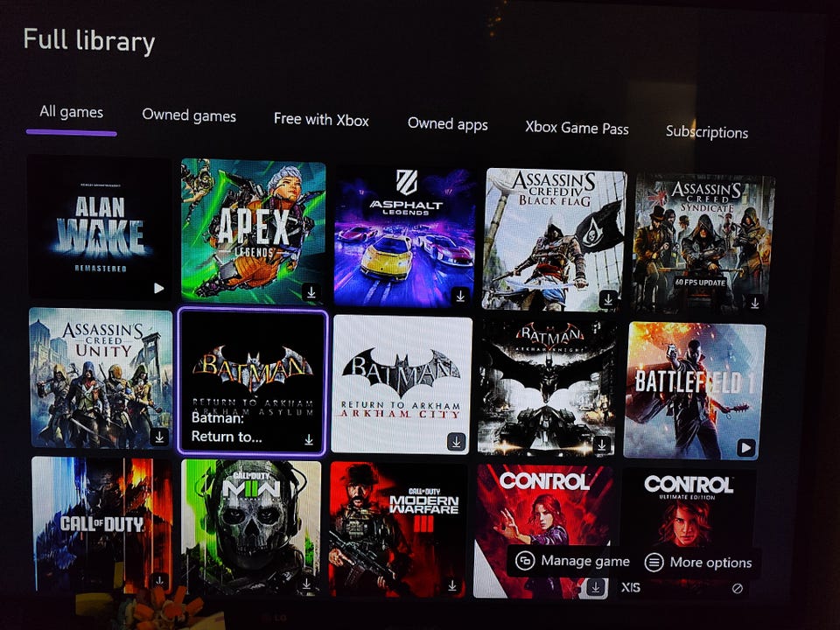Screen dimensions: 840x630
Task: Click download icon on Batman Arkham Knight tile
Action: [602, 444]
